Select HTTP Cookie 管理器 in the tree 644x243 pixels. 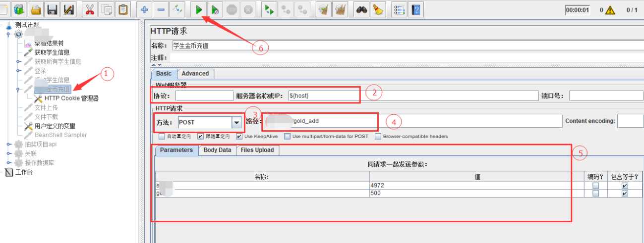(x=72, y=98)
